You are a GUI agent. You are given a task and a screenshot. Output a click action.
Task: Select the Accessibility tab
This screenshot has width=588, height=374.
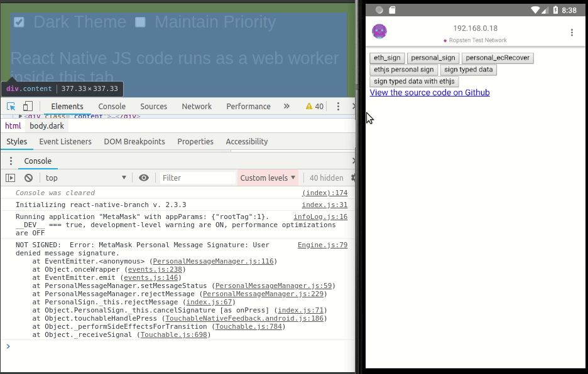(x=247, y=142)
